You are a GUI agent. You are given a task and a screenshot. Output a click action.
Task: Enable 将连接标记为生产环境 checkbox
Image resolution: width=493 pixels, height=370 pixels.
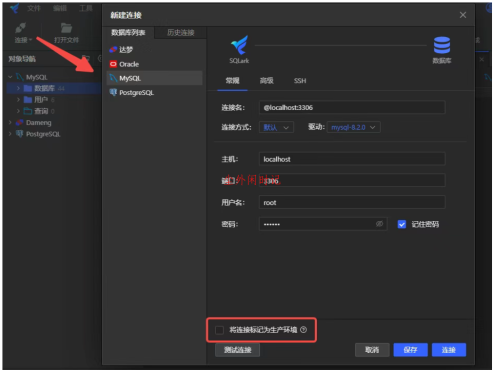point(219,330)
